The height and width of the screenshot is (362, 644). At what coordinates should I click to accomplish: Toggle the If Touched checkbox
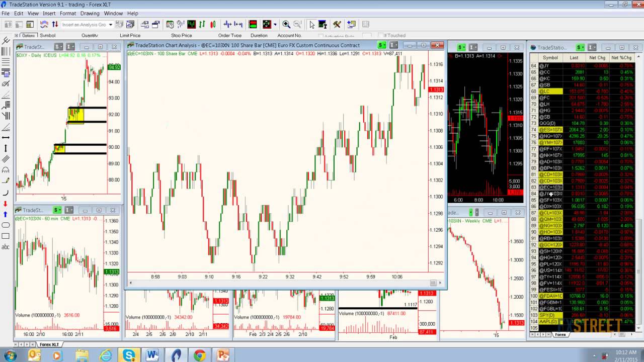point(380,36)
